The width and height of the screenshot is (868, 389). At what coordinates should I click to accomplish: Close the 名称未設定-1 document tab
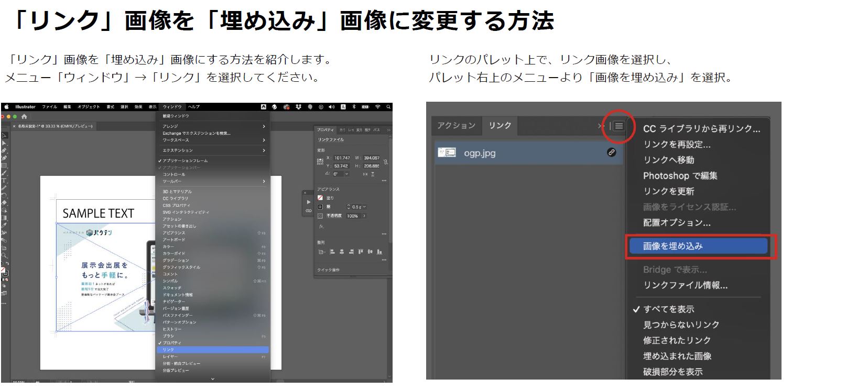click(14, 126)
